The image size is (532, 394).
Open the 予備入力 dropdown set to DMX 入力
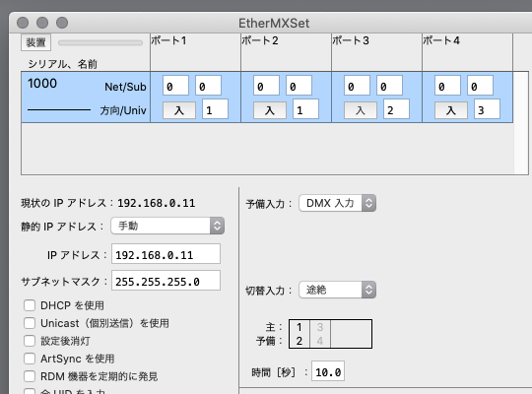pyautogui.click(x=337, y=203)
